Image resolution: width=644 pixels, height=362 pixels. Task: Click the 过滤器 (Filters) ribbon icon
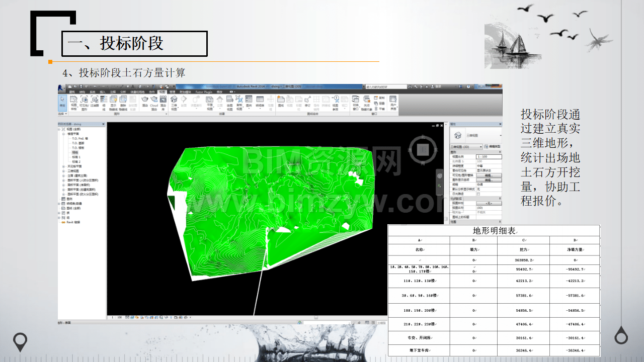[95, 102]
